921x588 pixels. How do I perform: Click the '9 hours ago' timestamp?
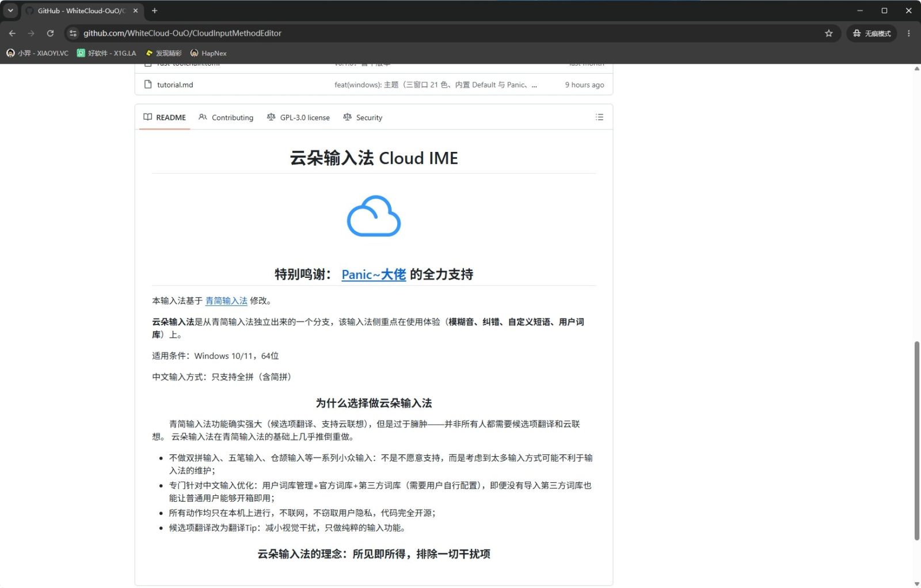click(x=584, y=85)
